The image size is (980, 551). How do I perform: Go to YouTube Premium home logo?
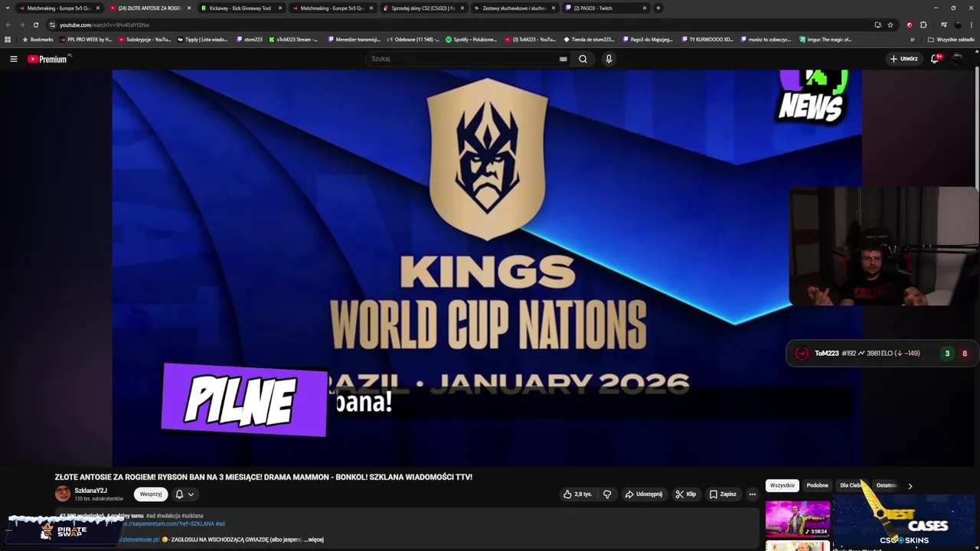point(49,59)
